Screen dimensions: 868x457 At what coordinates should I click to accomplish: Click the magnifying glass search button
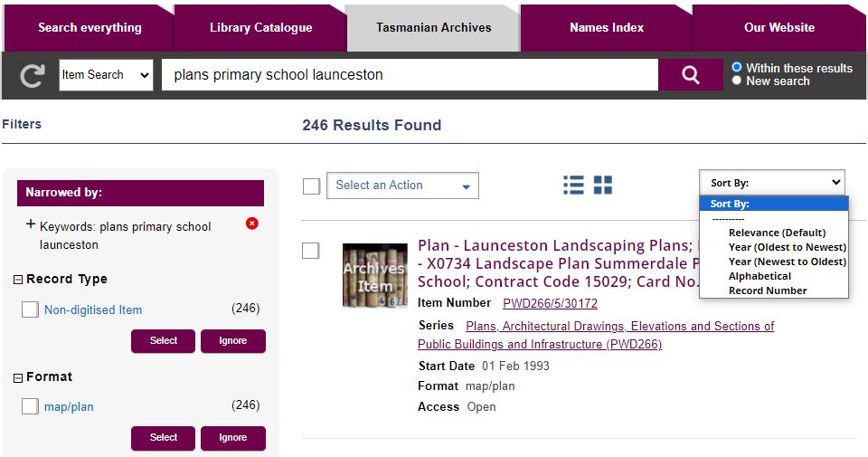point(690,75)
